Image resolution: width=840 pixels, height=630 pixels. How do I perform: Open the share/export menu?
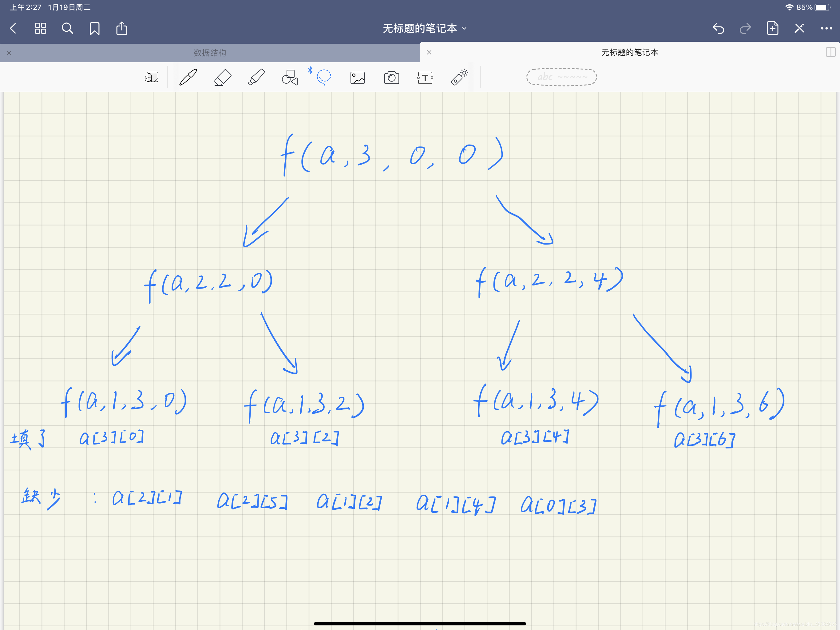121,29
